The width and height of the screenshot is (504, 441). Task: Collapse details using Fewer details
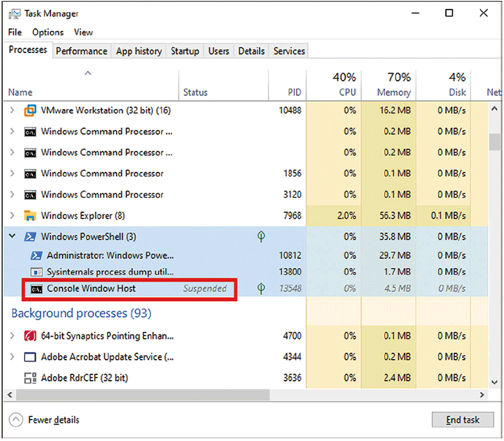tap(45, 420)
